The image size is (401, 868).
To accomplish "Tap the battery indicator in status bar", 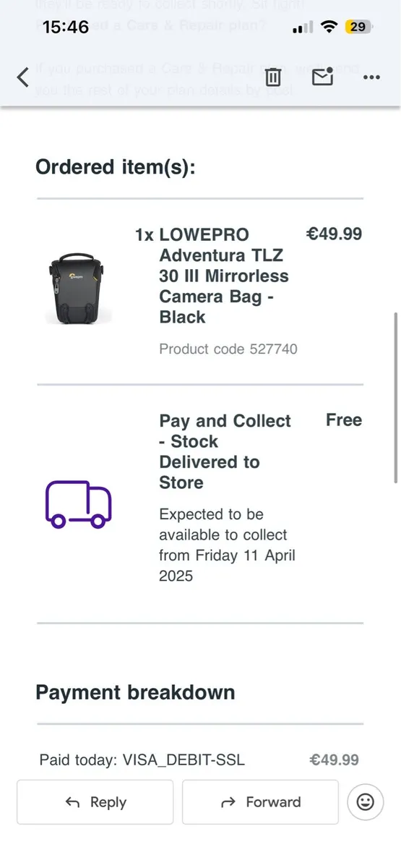I will 358,27.
